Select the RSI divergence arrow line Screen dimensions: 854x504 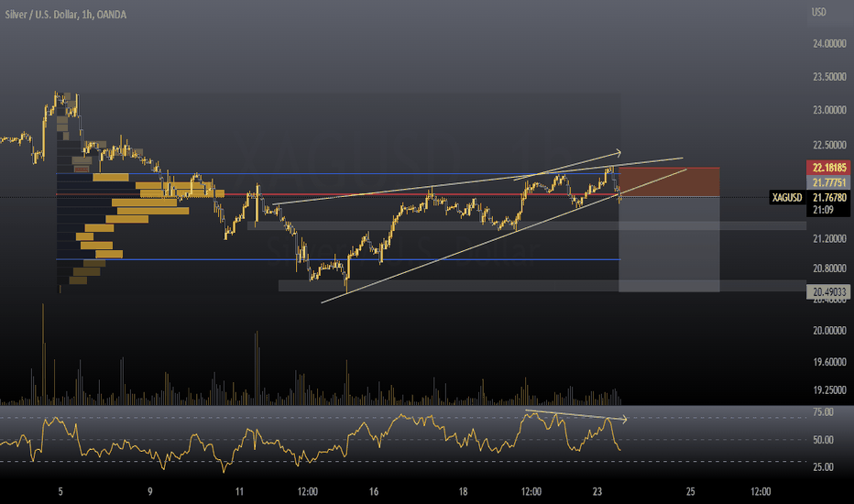click(x=575, y=415)
